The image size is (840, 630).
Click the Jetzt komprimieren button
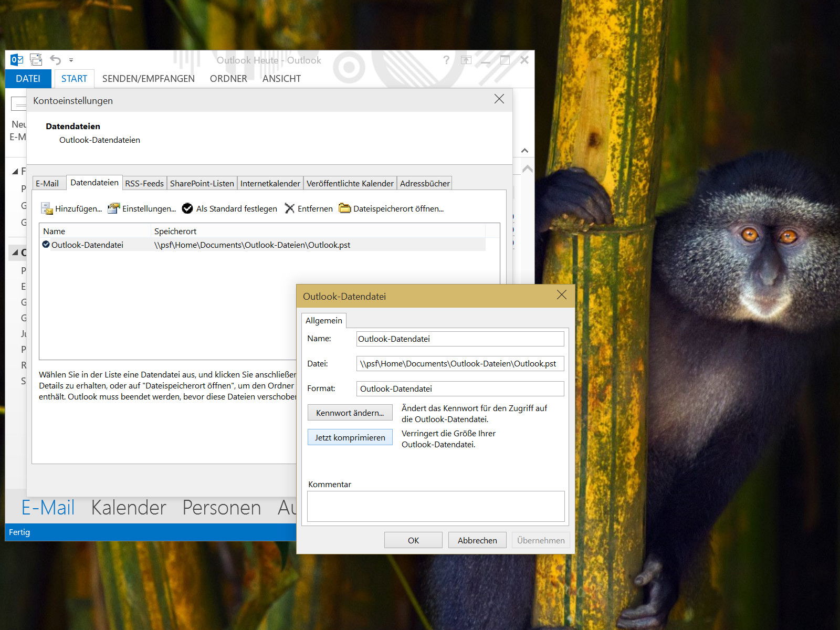click(350, 437)
